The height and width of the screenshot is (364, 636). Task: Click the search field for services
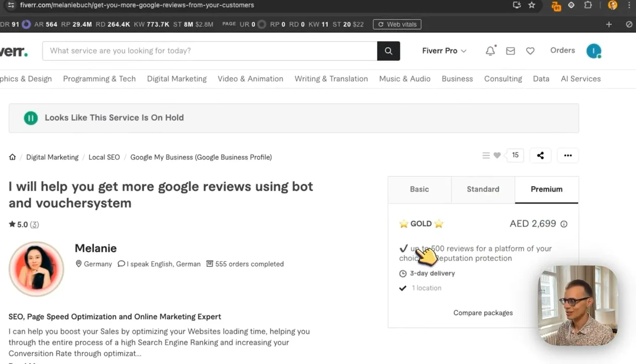point(210,51)
